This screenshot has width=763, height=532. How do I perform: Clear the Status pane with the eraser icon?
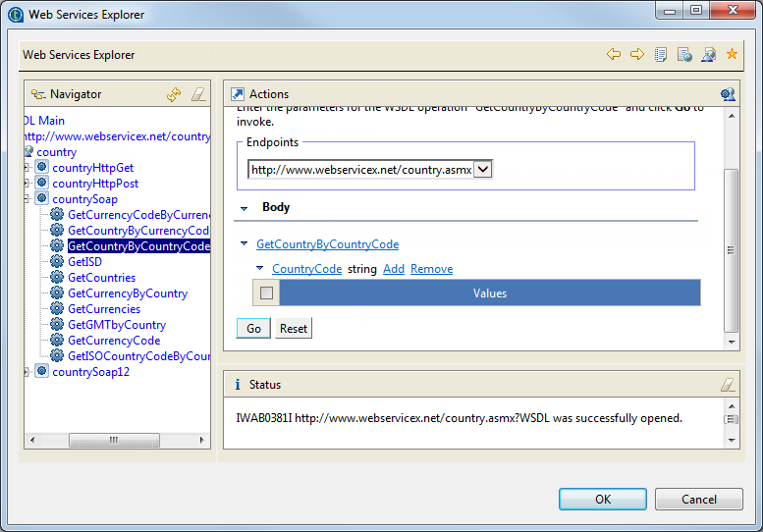(727, 385)
